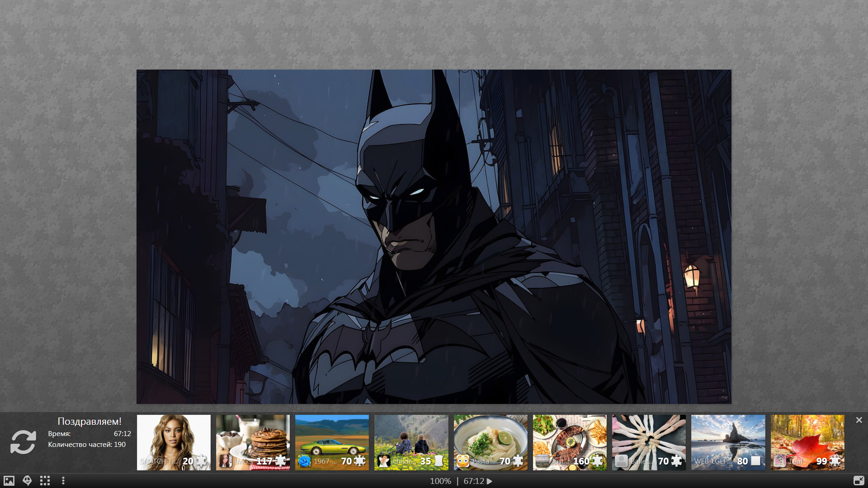Open the 1967 green car puzzle
Screen dimensions: 868x488
point(332,438)
